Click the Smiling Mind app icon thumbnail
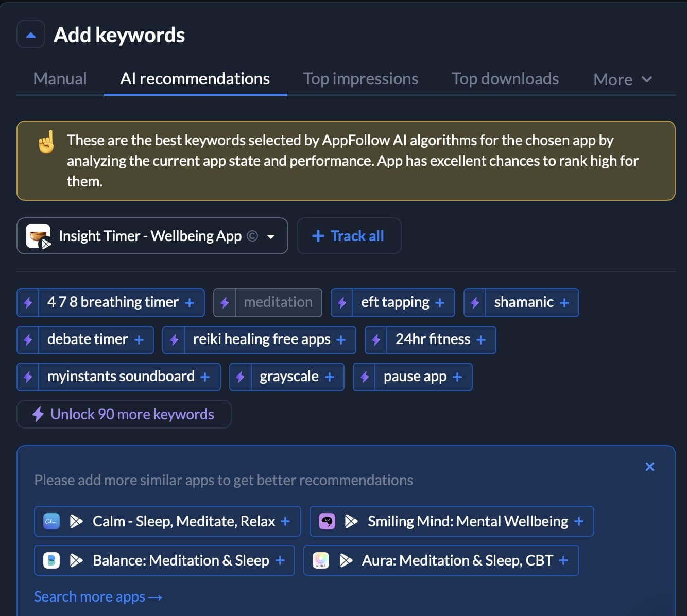Screen dimensions: 687x616 pos(327,521)
